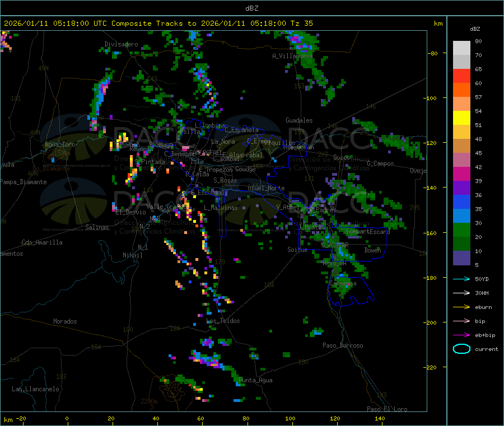Click the eburn legend label
This screenshot has height=426, width=504.
coord(483,307)
